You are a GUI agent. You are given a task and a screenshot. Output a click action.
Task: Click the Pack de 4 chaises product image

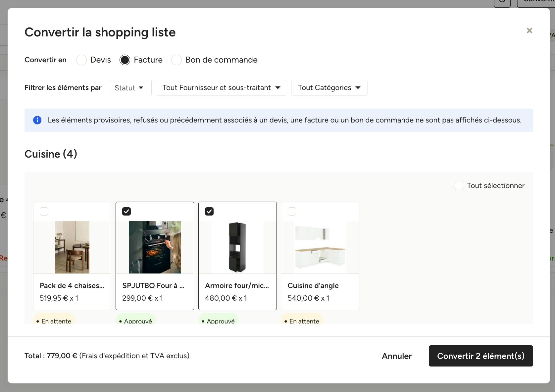click(72, 247)
